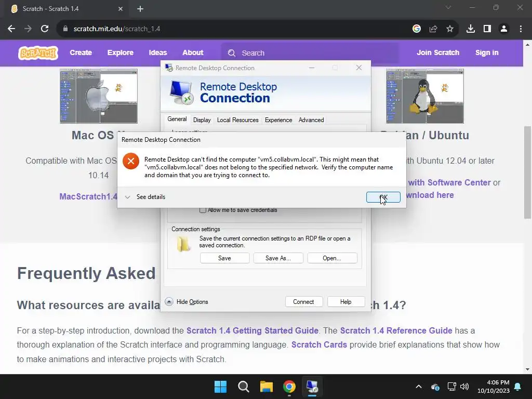Open notifications bell icon
Screen dimensions: 532x399
[x=518, y=387]
